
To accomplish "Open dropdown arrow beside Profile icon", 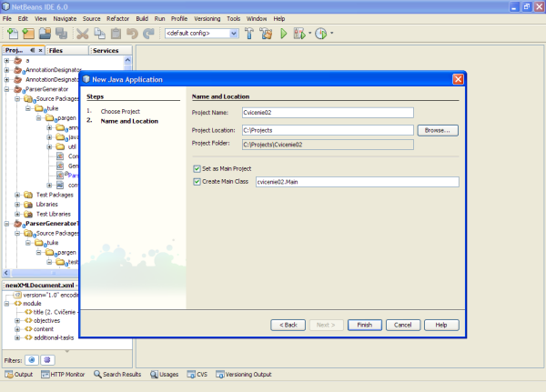I will point(331,34).
